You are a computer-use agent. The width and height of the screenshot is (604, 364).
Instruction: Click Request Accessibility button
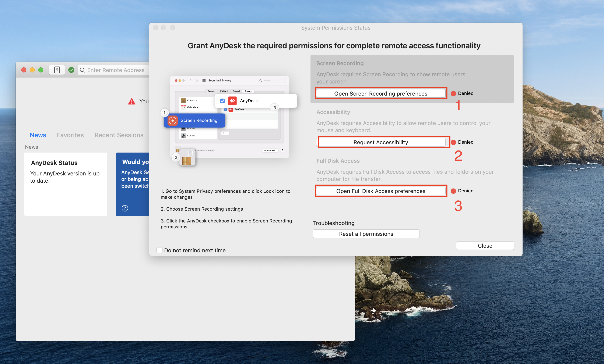380,142
